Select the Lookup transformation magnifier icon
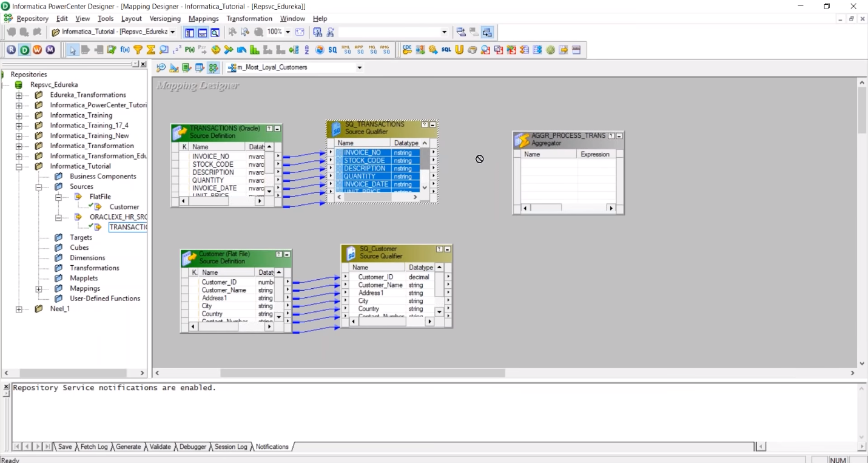 (164, 50)
